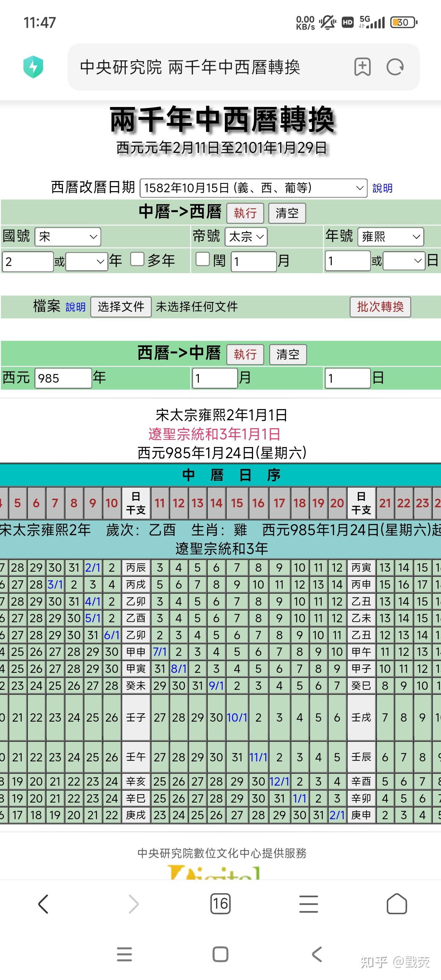Open 年號 dropdown showing 雍熙
Image resolution: width=441 pixels, height=980 pixels.
pyautogui.click(x=391, y=237)
